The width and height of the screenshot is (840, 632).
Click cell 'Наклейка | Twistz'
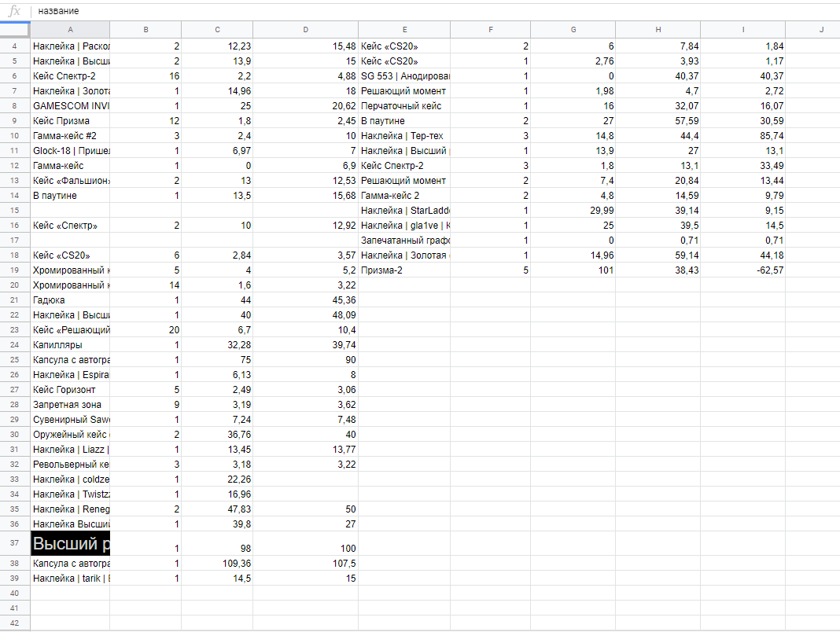click(70, 495)
